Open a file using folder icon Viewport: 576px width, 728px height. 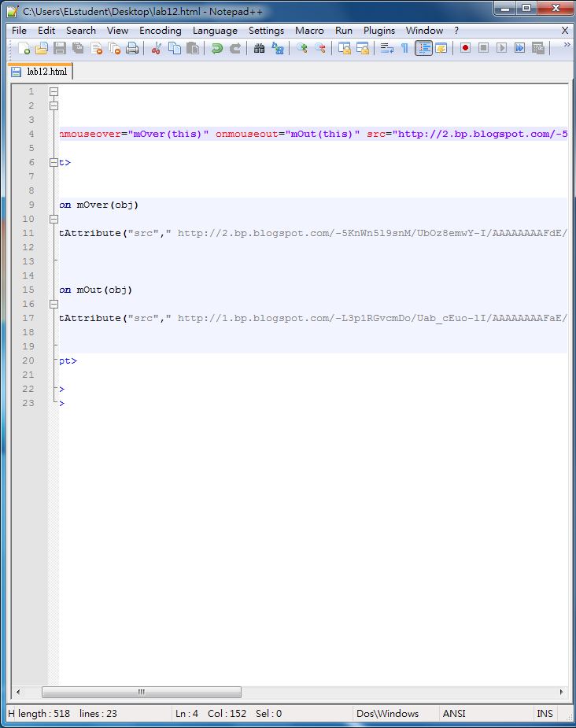(x=41, y=48)
